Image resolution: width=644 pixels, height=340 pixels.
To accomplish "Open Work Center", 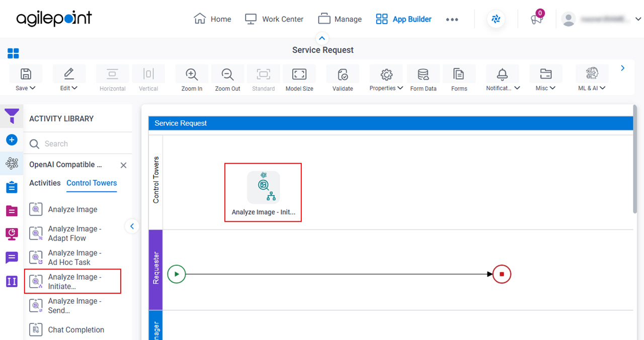I will pos(274,19).
